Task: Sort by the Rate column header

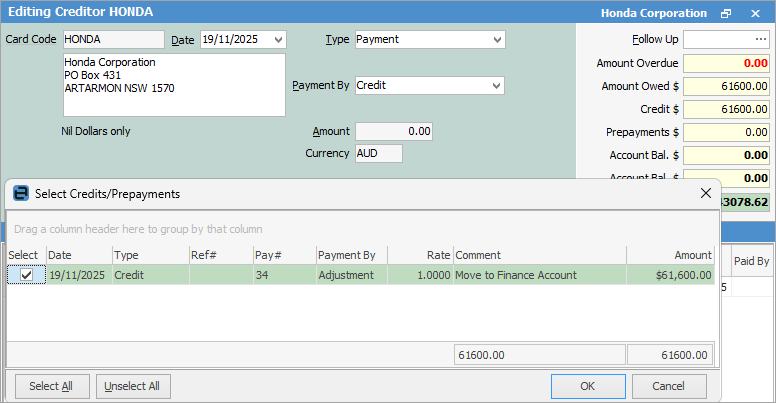Action: tap(420, 255)
